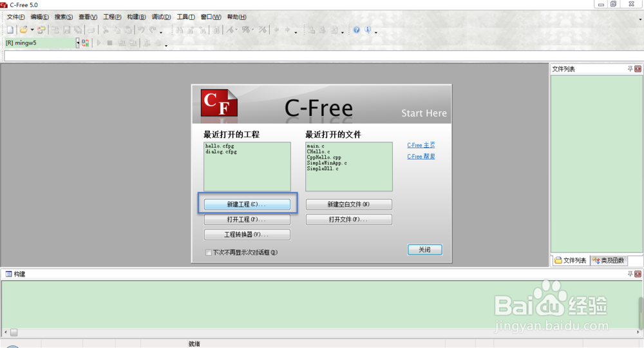Select hello.cfpg in recent projects
Viewport: 644px width, 348px height.
(x=220, y=146)
